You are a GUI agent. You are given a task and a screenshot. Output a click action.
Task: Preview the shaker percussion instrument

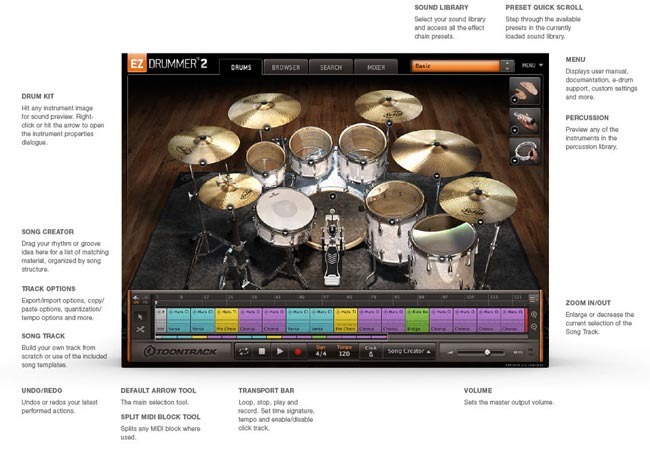pyautogui.click(x=525, y=121)
